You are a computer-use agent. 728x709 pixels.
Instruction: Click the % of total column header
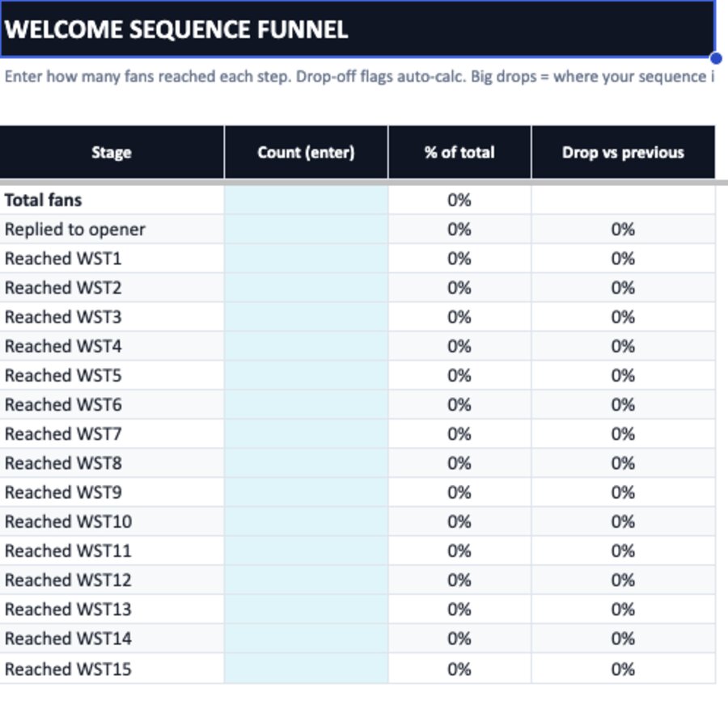pos(459,152)
